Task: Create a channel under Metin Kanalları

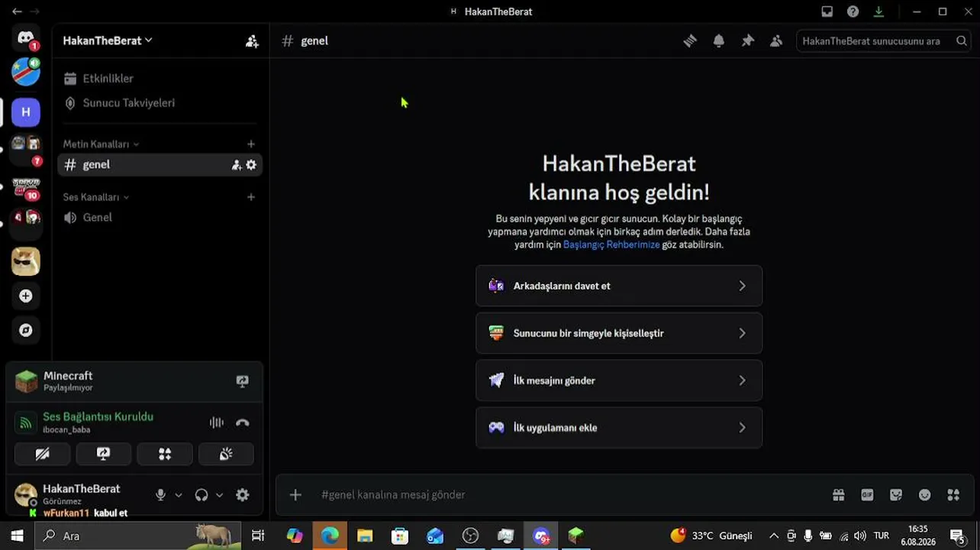Action: 251,144
